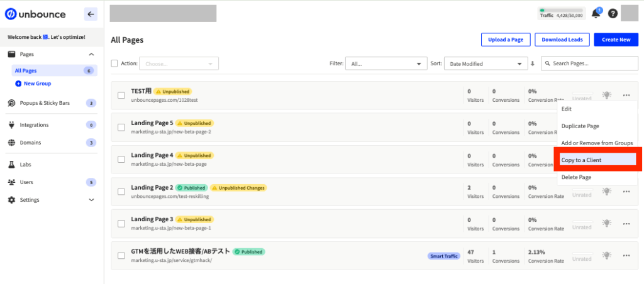Click the sort direction arrow icon
Viewport: 644px width, 284px height.
(x=533, y=63)
